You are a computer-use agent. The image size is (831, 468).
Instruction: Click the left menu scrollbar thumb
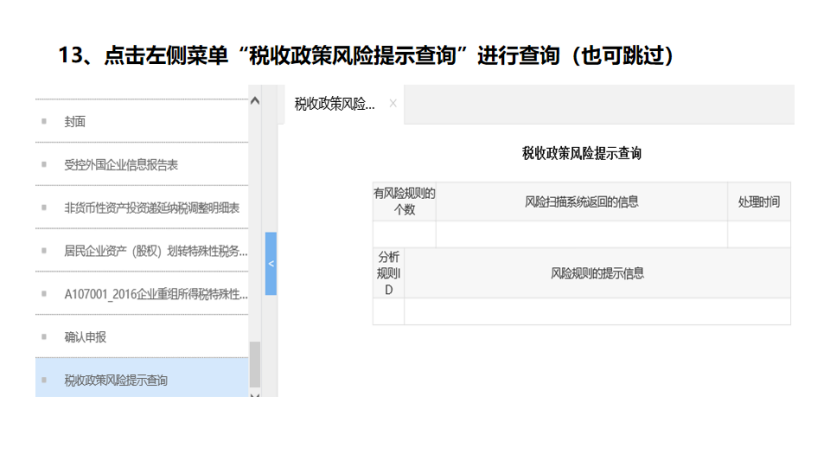coord(254,363)
